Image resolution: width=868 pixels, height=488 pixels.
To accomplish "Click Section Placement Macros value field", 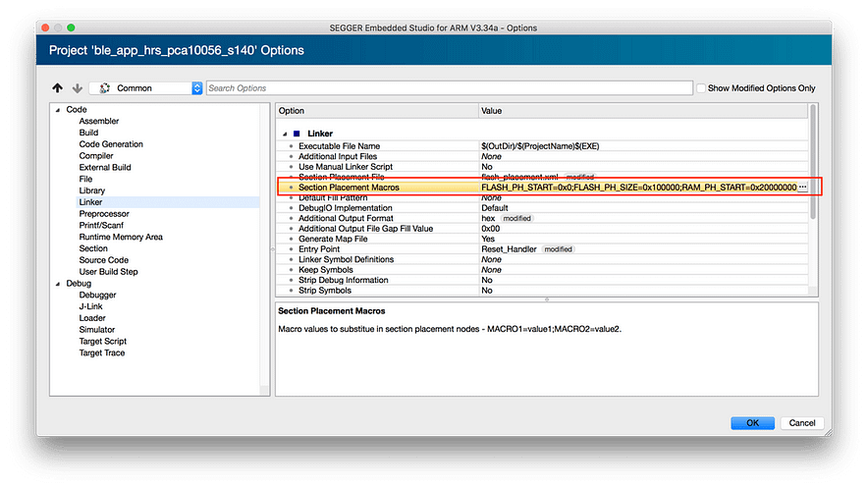I will click(x=638, y=188).
